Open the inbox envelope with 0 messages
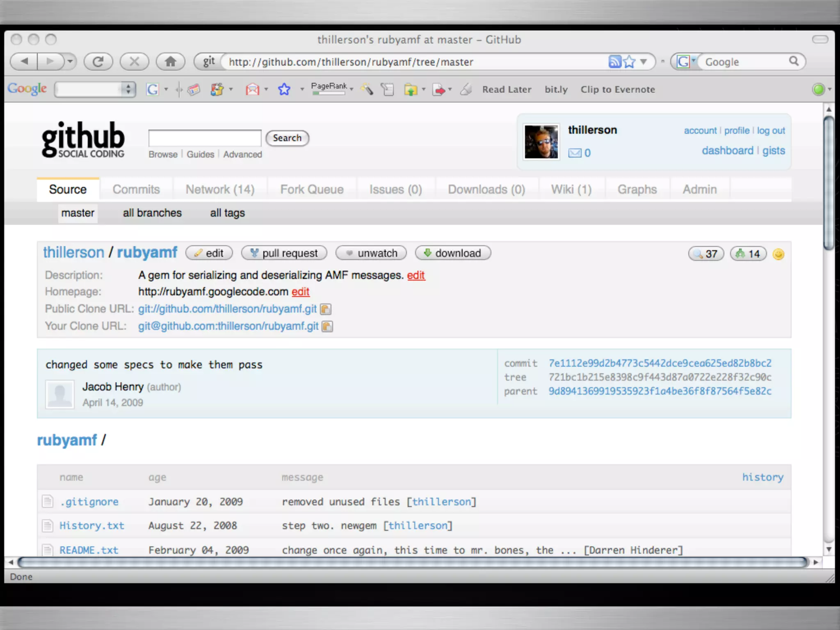Image resolution: width=840 pixels, height=630 pixels. coord(579,153)
